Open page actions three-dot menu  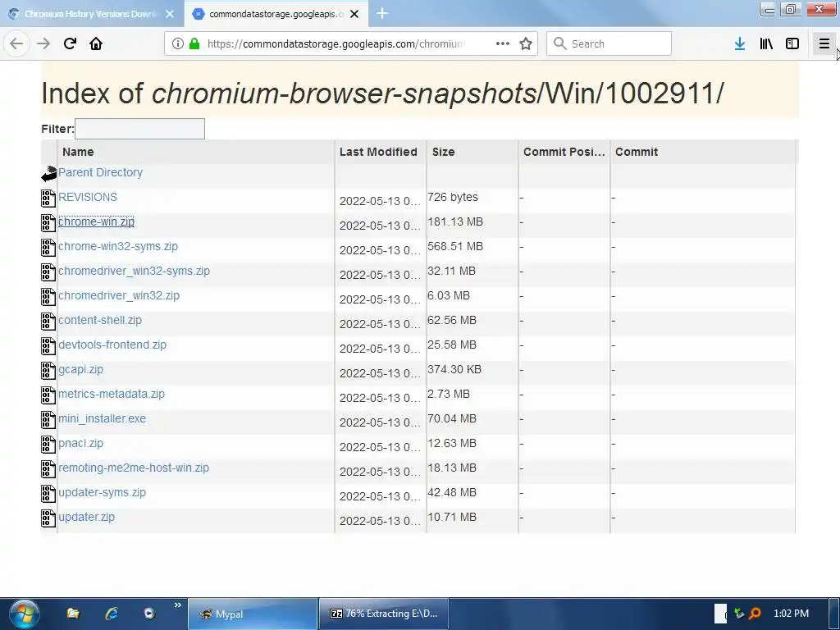coord(503,43)
